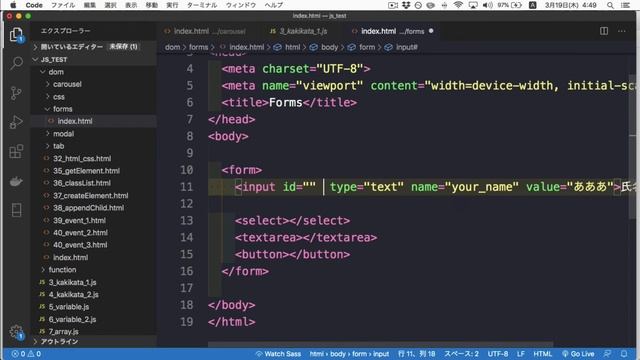This screenshot has height=360, width=640.
Task: Collapse the JS_TEST root folder
Action: pyautogui.click(x=93, y=60)
